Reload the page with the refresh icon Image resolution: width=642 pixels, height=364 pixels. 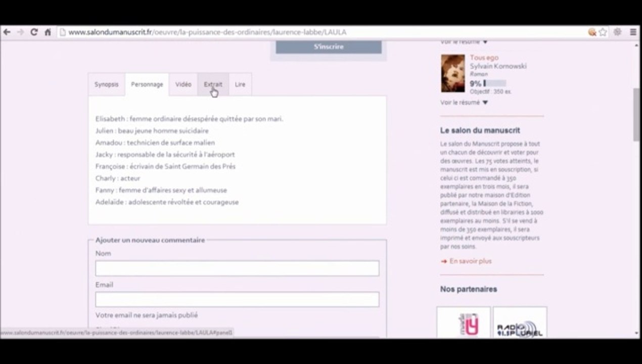pyautogui.click(x=34, y=32)
